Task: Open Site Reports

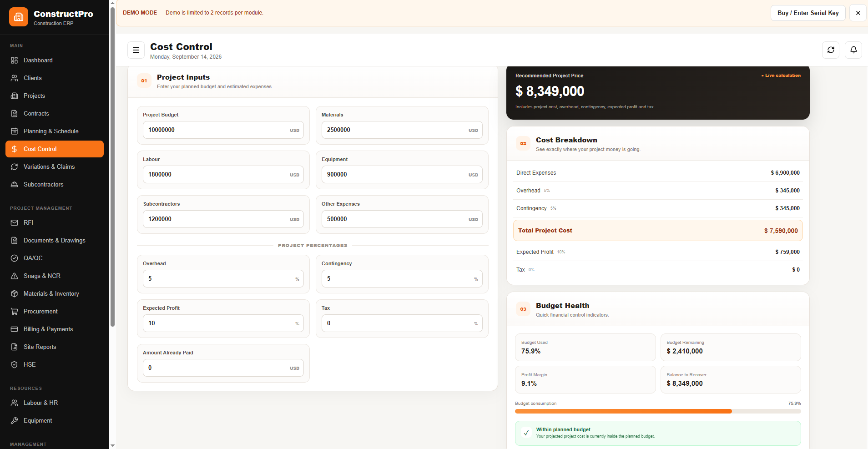Action: 55,347
